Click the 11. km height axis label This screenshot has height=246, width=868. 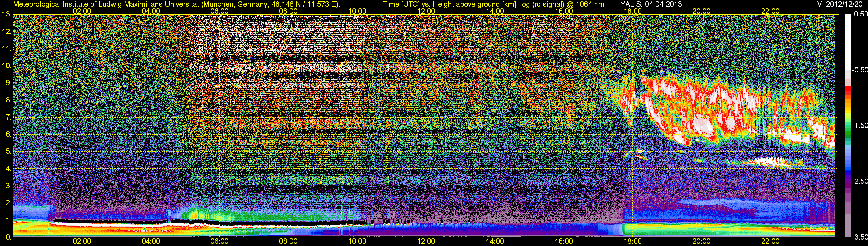6,49
